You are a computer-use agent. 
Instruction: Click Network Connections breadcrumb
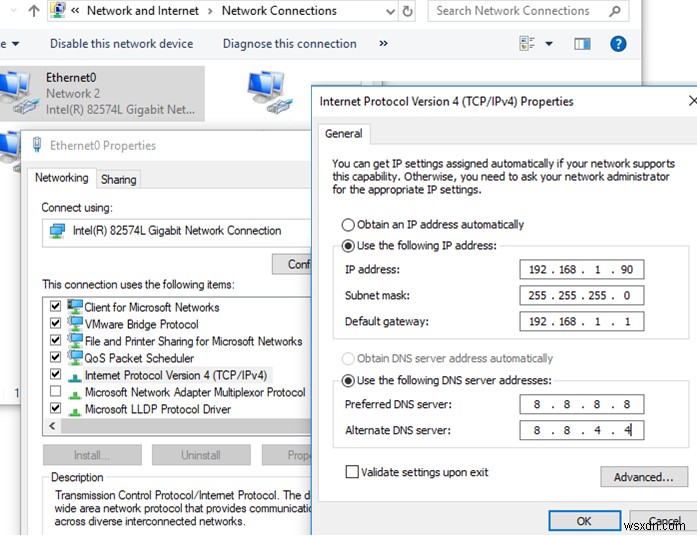[279, 11]
